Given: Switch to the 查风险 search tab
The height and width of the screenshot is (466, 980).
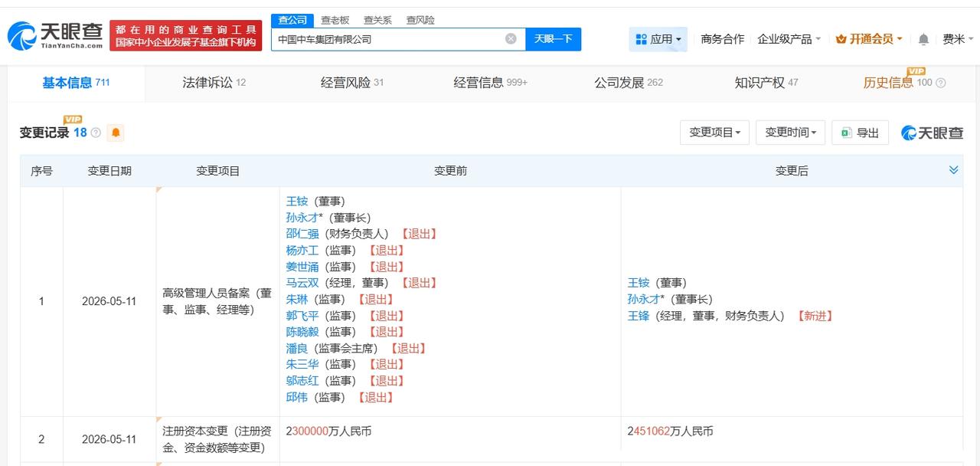Looking at the screenshot, I should (x=420, y=20).
